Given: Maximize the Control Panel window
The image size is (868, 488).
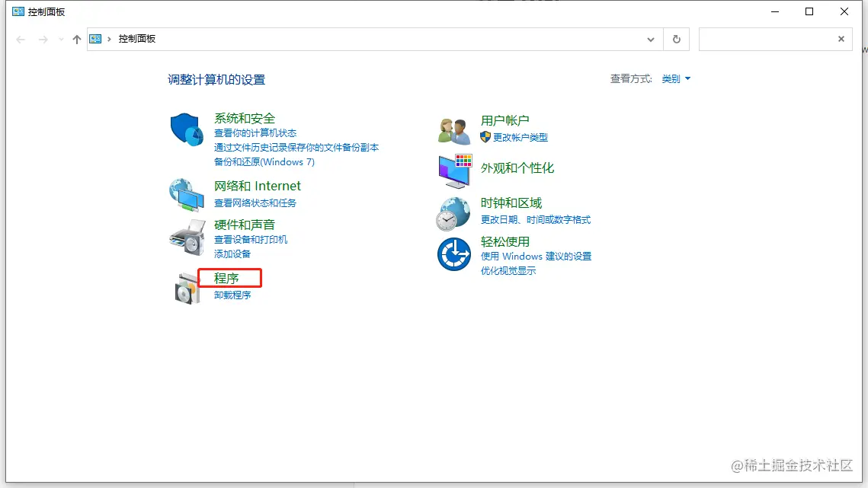Looking at the screenshot, I should click(809, 11).
